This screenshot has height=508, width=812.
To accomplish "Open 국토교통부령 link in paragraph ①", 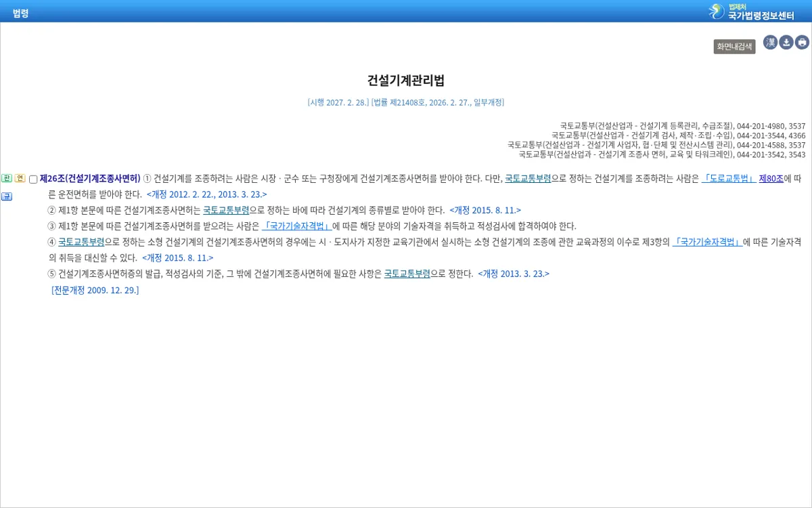I will (528, 179).
